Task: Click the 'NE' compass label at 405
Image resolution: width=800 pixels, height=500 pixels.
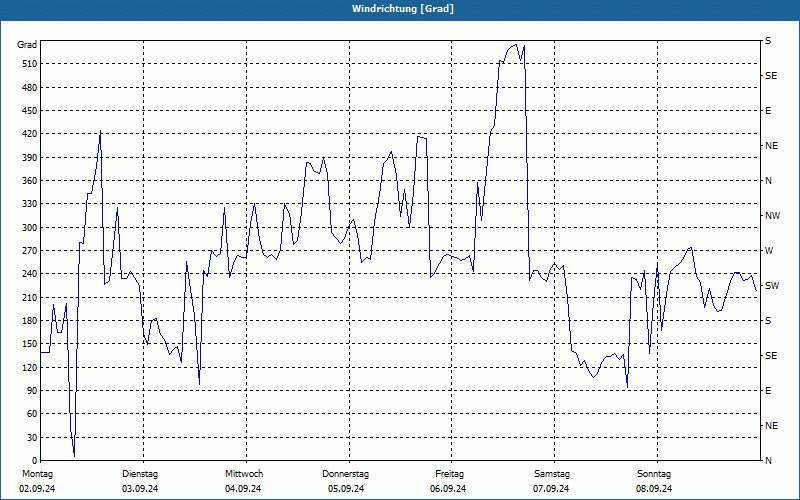Action: (x=771, y=146)
